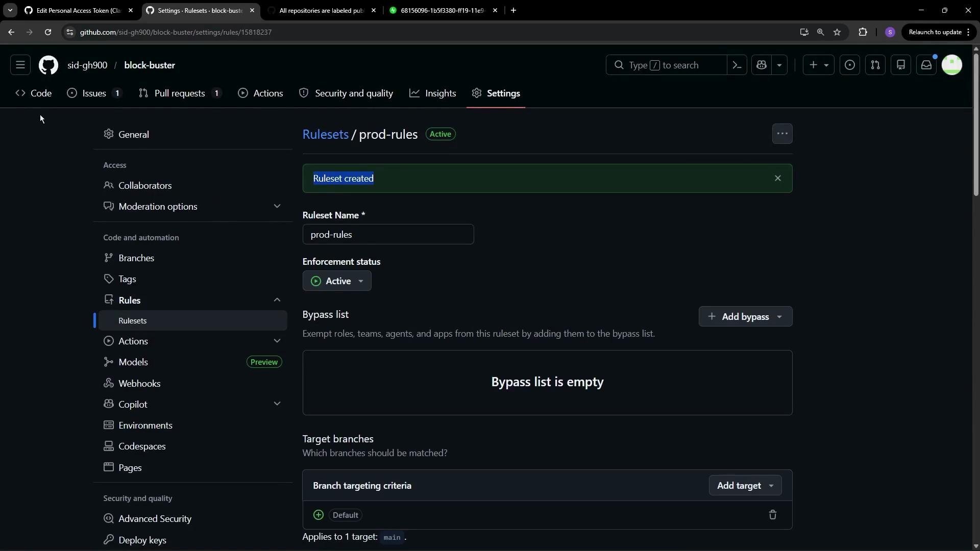Open the tab search dropdown arrow
This screenshot has width=980, height=551.
(x=10, y=10)
